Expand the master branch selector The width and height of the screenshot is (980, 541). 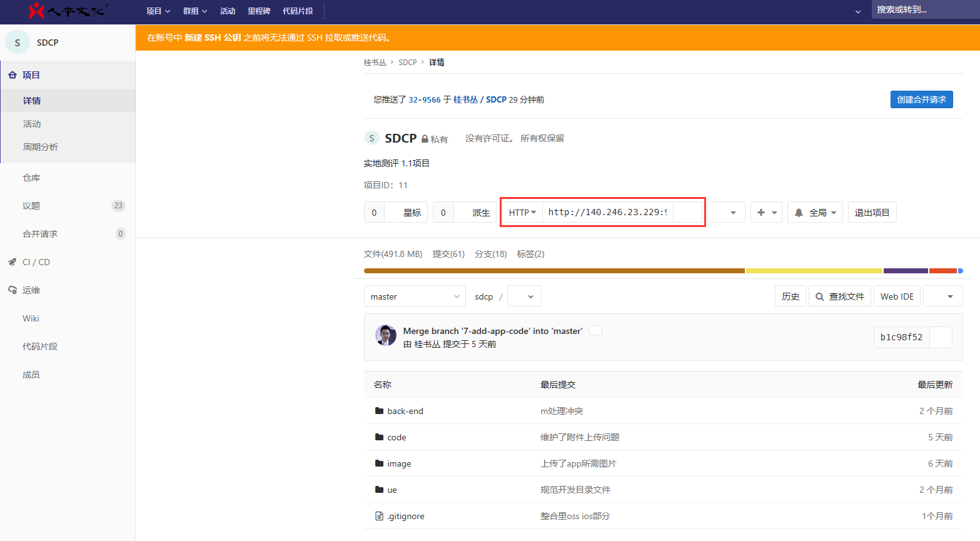pyautogui.click(x=415, y=296)
